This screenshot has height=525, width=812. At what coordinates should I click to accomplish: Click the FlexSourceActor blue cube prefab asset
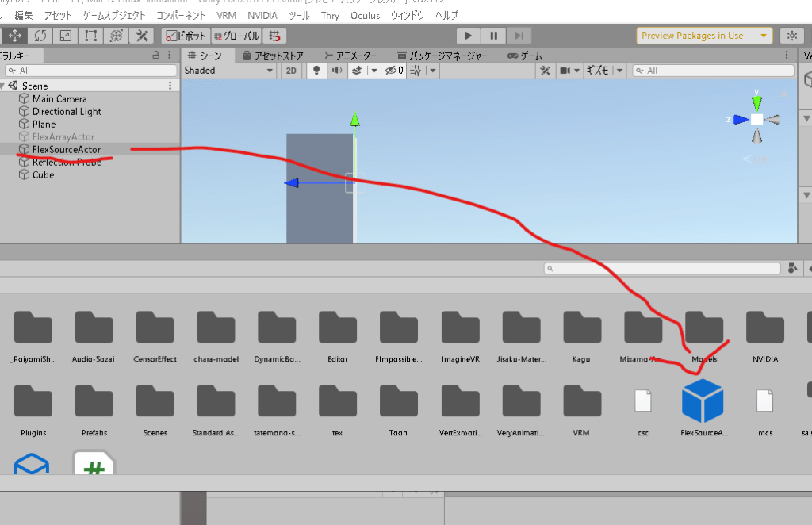[703, 400]
